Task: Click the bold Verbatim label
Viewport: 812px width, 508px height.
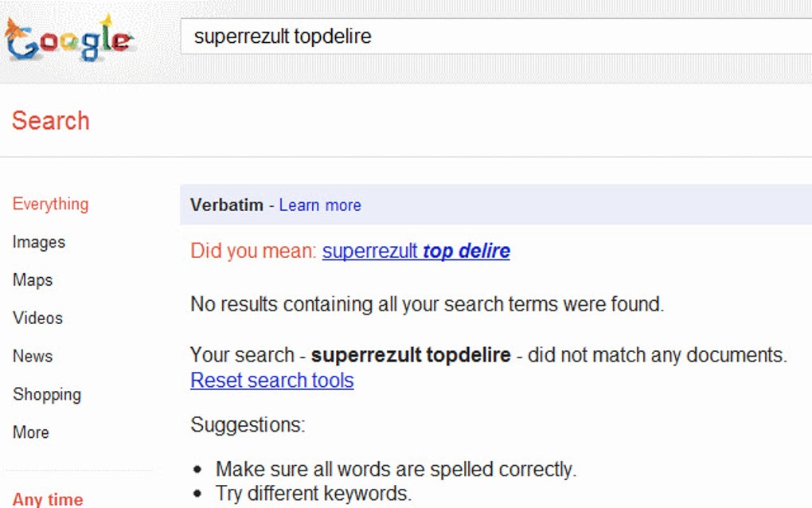Action: (227, 205)
